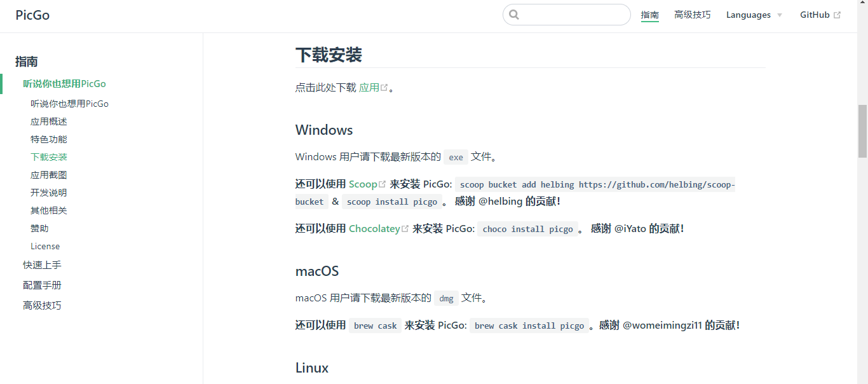Click the exe code label
The width and height of the screenshot is (868, 384).
[x=456, y=158]
